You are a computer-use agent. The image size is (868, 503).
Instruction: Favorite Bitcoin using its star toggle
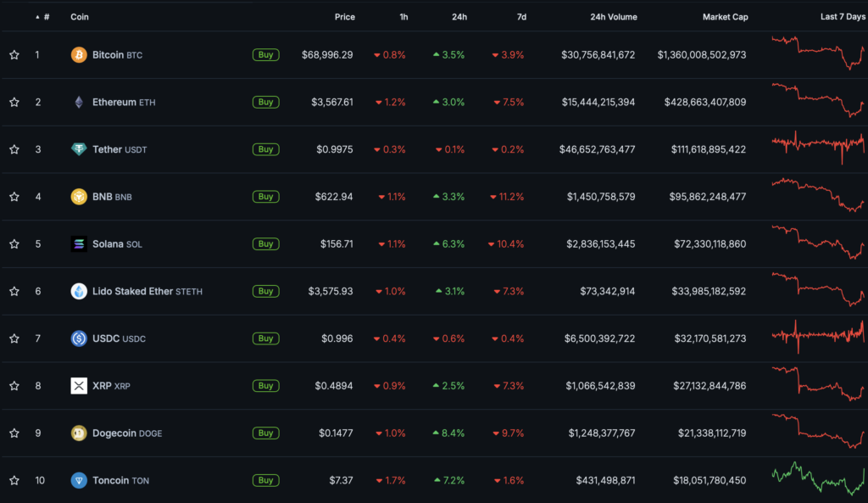tap(14, 55)
